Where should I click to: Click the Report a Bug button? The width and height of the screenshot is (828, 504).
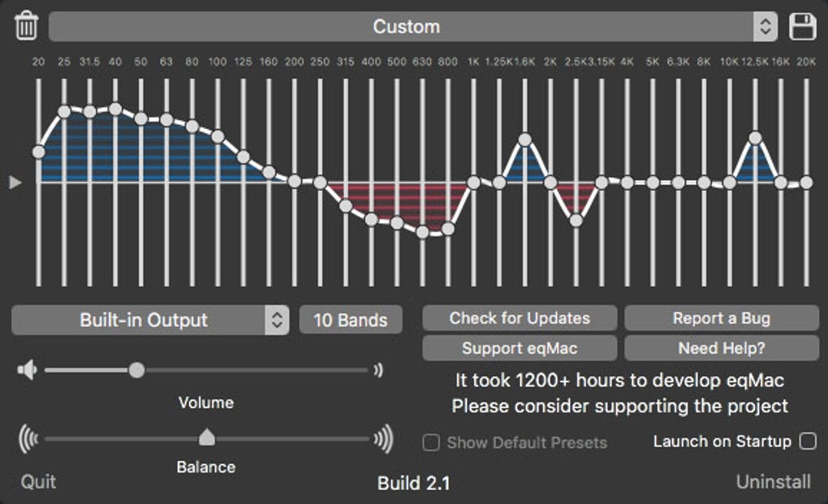point(721,318)
